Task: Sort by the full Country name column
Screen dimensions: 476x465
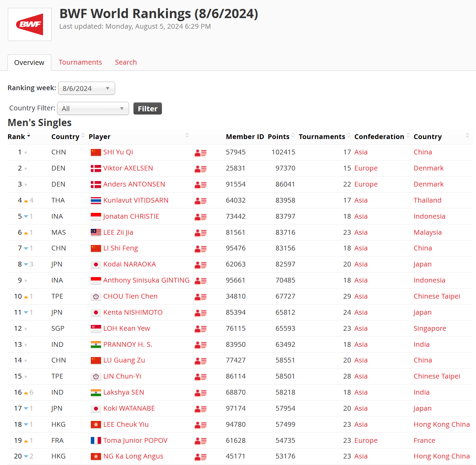Action: point(441,137)
